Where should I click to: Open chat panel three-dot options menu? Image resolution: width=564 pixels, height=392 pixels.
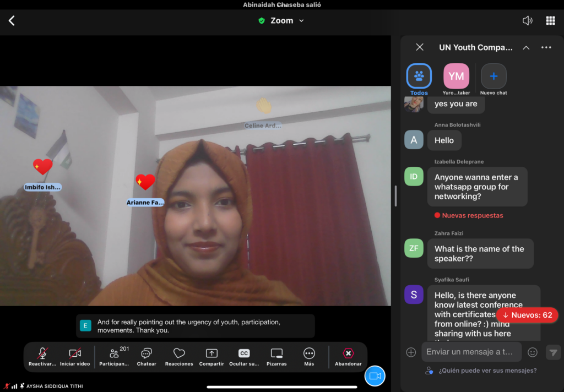tap(546, 48)
